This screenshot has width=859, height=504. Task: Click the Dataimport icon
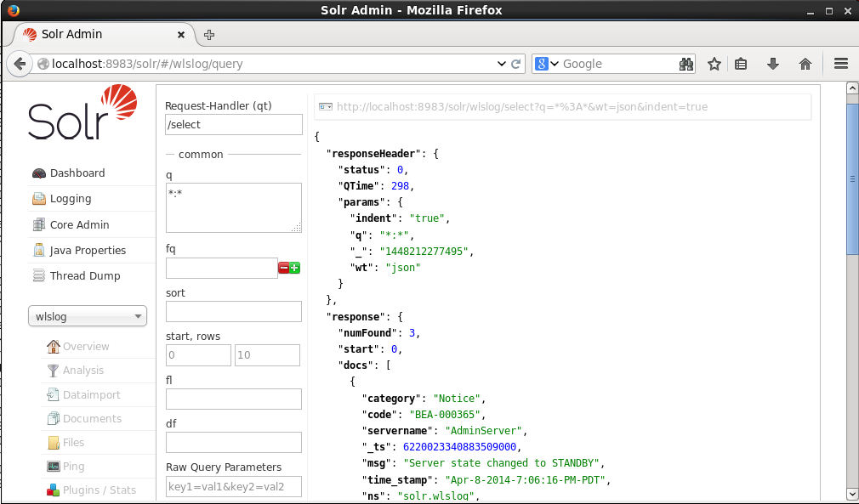click(x=53, y=394)
